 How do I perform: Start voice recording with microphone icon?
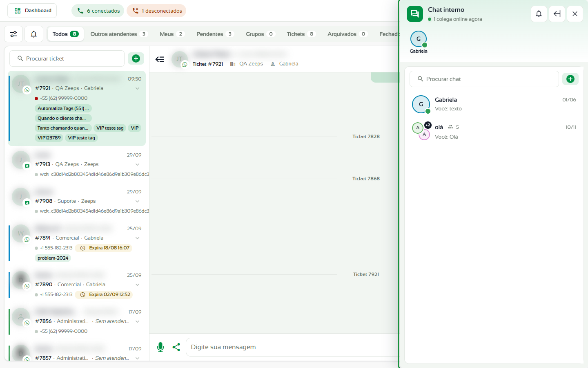[160, 347]
